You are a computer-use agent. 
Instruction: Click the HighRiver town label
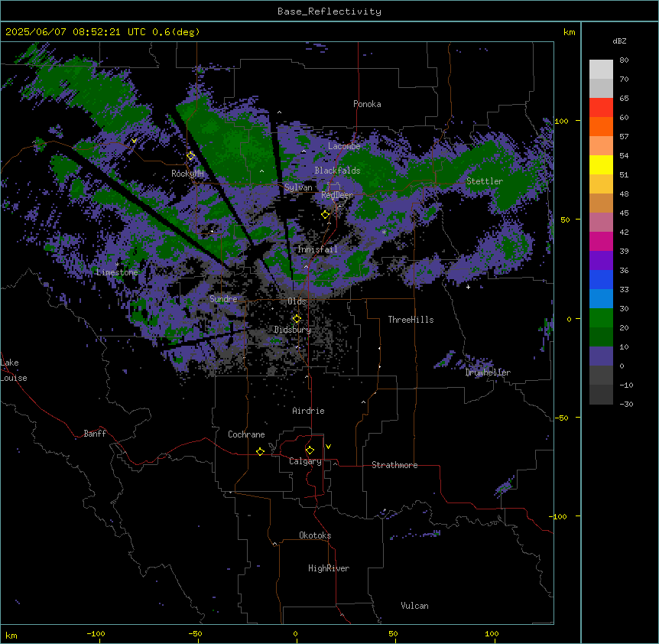[x=329, y=568]
